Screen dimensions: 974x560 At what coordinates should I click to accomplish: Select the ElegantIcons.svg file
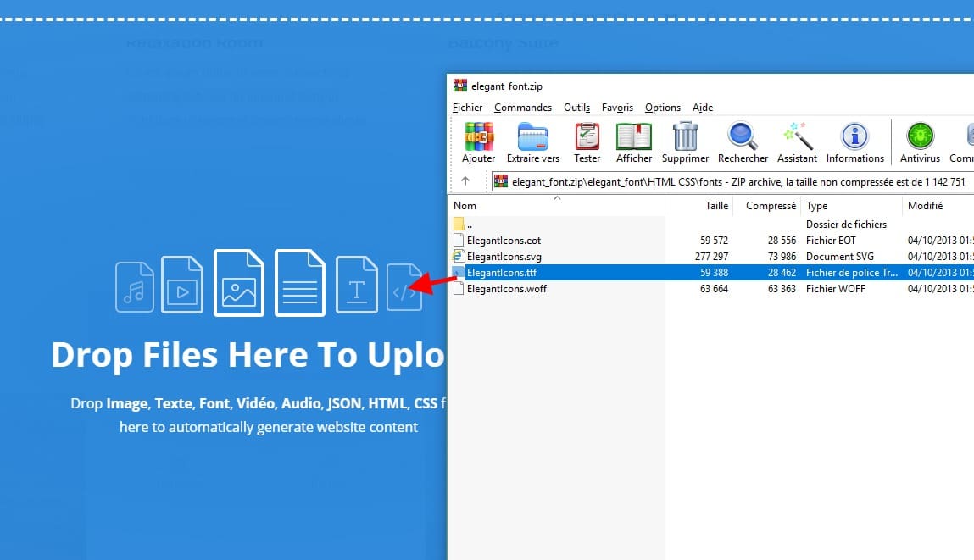point(504,257)
